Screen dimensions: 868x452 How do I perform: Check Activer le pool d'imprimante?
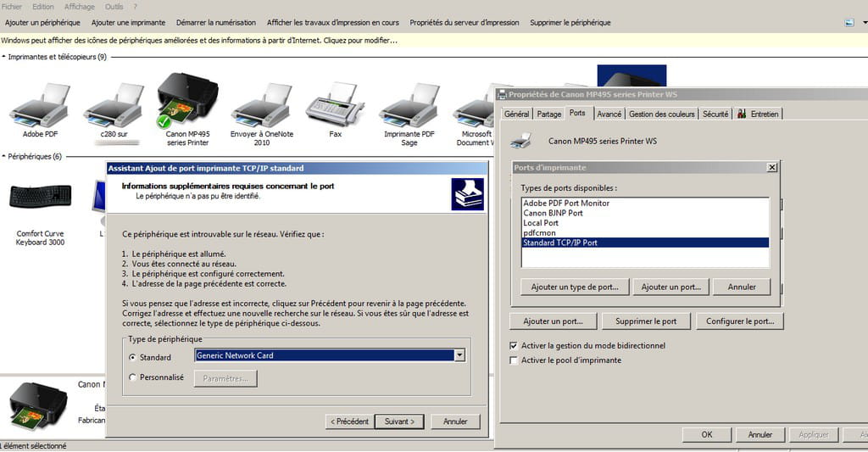(514, 360)
